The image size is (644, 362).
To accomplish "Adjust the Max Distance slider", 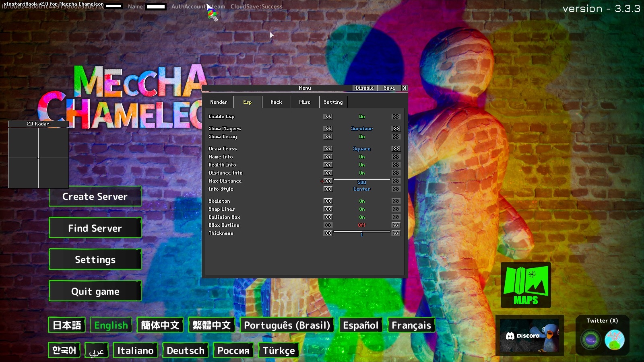I will click(362, 179).
